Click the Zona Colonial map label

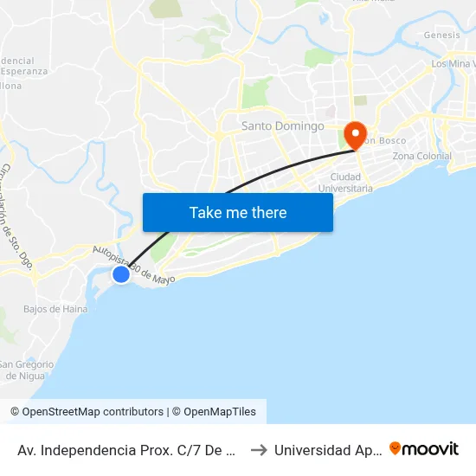pyautogui.click(x=422, y=156)
